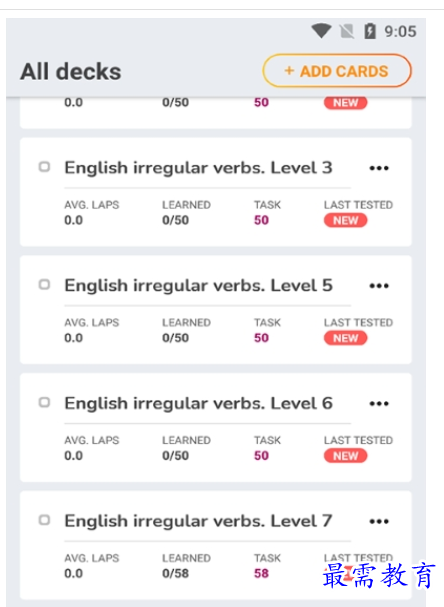
Task: Select checkbox for Level 3 deck
Action: [x=44, y=167]
